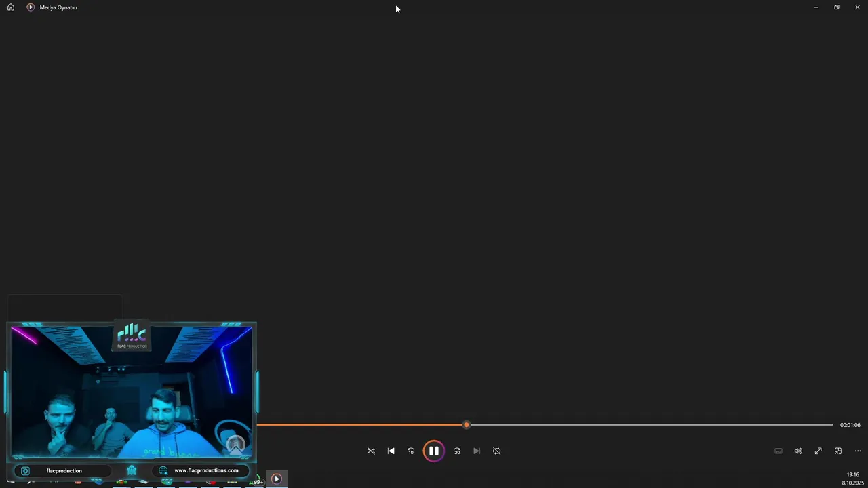Screen dimensions: 868x488
Task: Click the 00:01:06 time display
Action: pyautogui.click(x=850, y=425)
